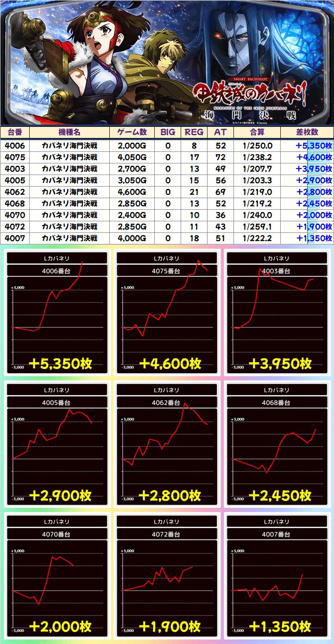334x644 pixels.
Task: Open the 4005番台 slump graph
Action: click(x=58, y=444)
